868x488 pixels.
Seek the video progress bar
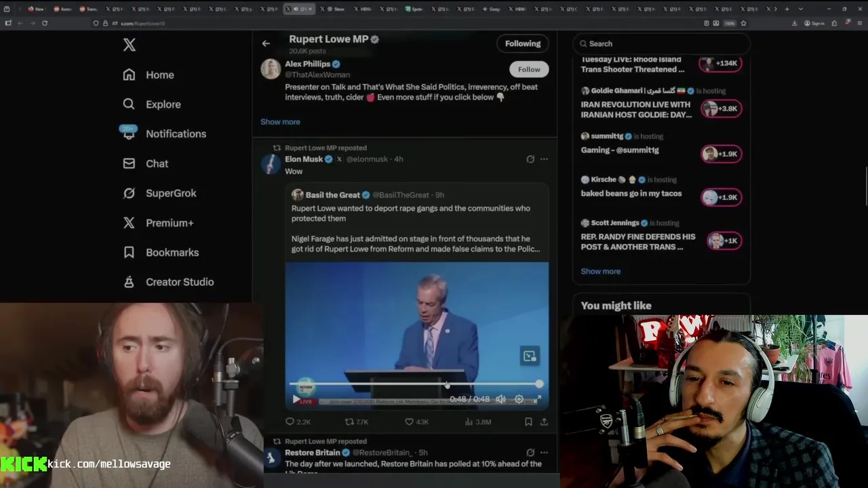click(416, 384)
